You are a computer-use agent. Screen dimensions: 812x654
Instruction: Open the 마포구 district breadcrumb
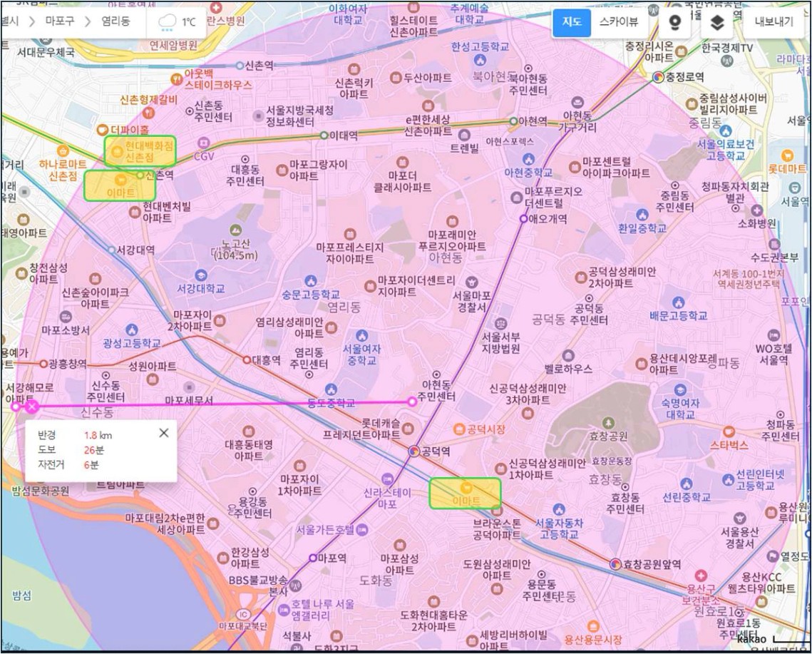coord(60,21)
